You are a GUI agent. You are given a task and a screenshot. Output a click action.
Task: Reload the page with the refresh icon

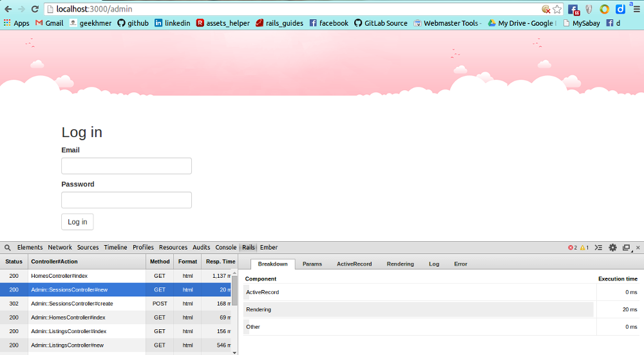click(x=35, y=9)
